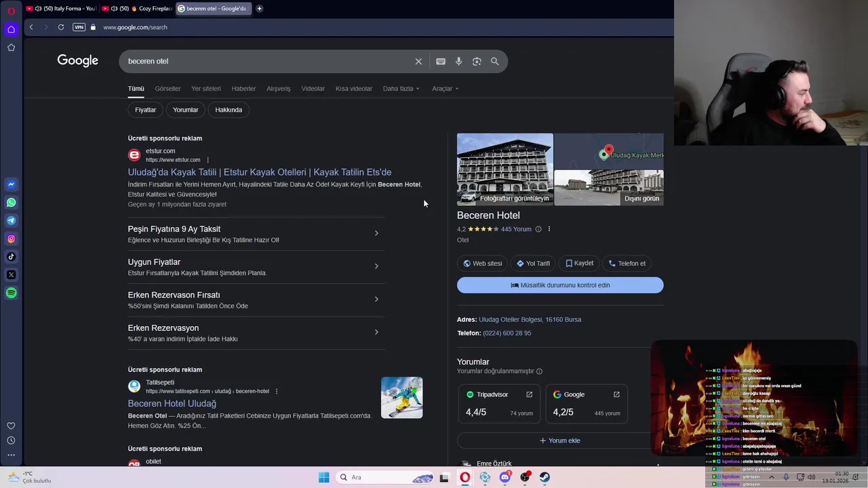Open WhatsApp in the Opera sidebar
868x488 pixels.
coord(11,203)
